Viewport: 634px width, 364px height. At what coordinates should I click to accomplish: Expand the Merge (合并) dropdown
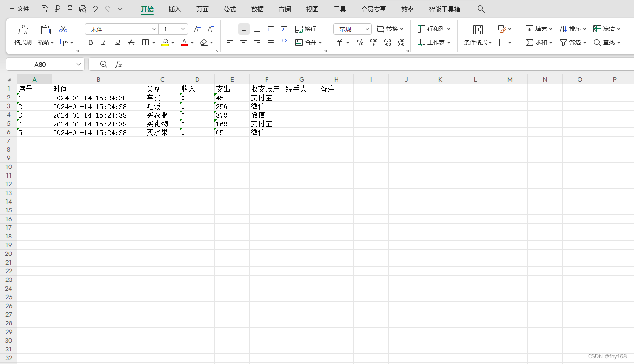[320, 42]
